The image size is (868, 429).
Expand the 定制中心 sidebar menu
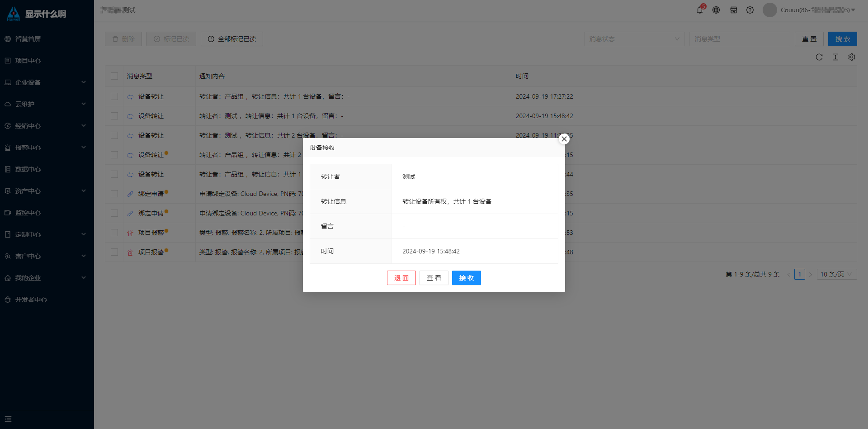(47, 234)
